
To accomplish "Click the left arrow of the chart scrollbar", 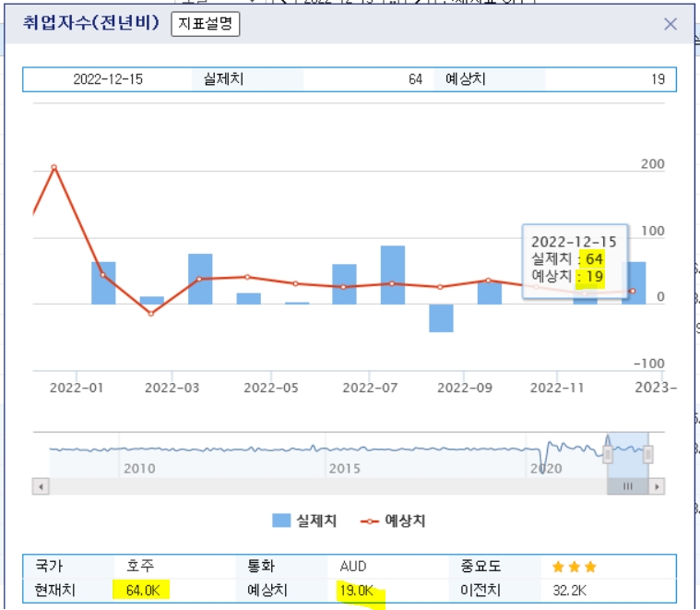I will [x=41, y=486].
